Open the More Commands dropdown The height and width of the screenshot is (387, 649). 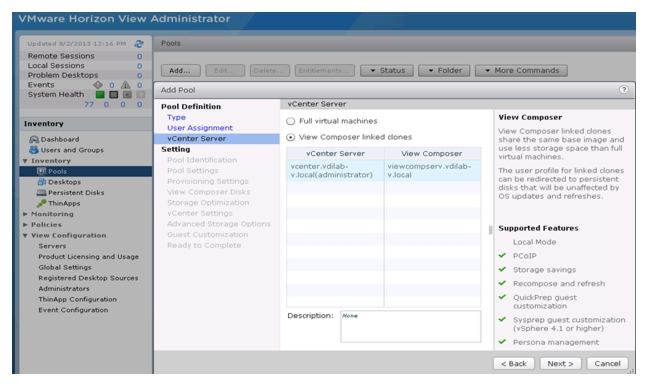(522, 70)
